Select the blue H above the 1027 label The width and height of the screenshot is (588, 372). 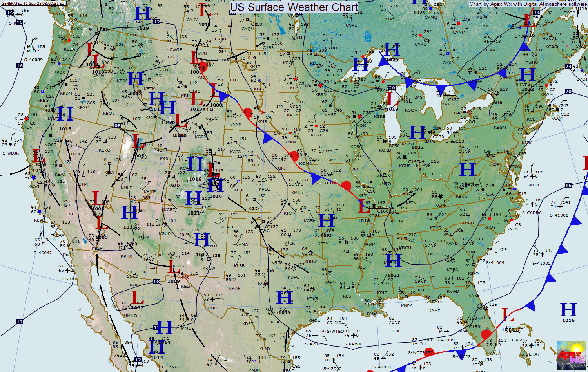click(361, 64)
